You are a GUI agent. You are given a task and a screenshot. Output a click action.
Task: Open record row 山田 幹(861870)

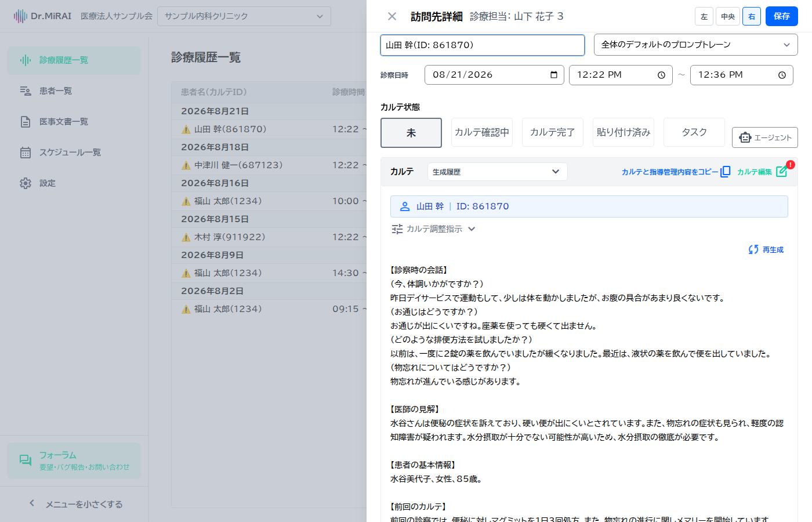[269, 129]
